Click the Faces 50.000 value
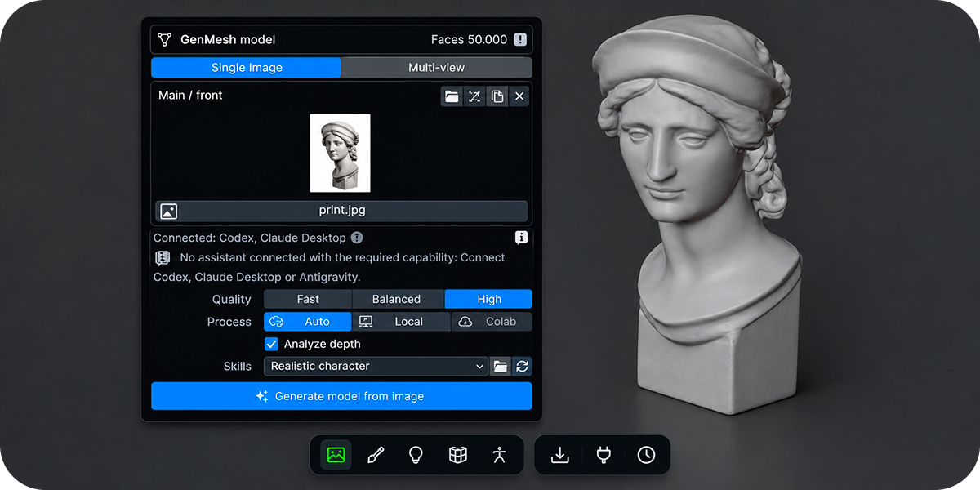980x490 pixels. [x=469, y=39]
